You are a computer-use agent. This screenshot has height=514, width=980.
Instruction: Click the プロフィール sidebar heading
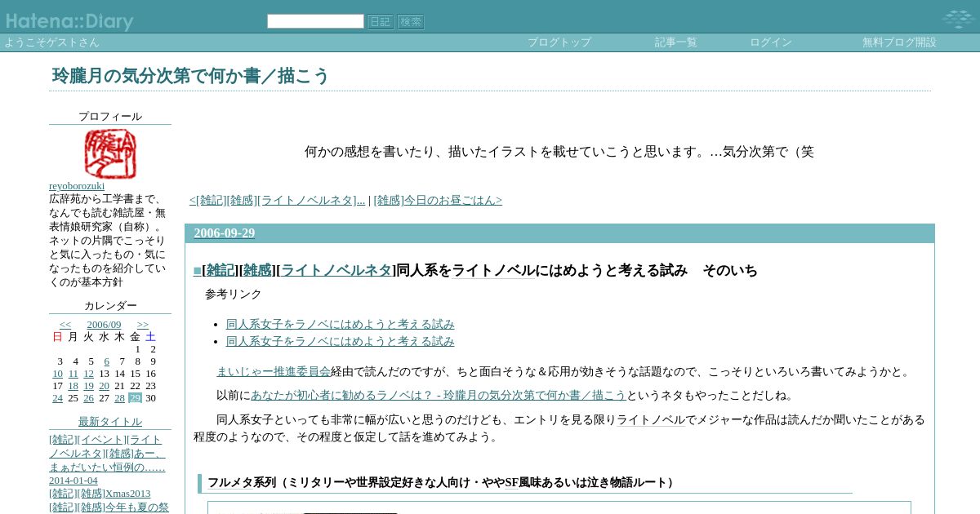tap(110, 117)
